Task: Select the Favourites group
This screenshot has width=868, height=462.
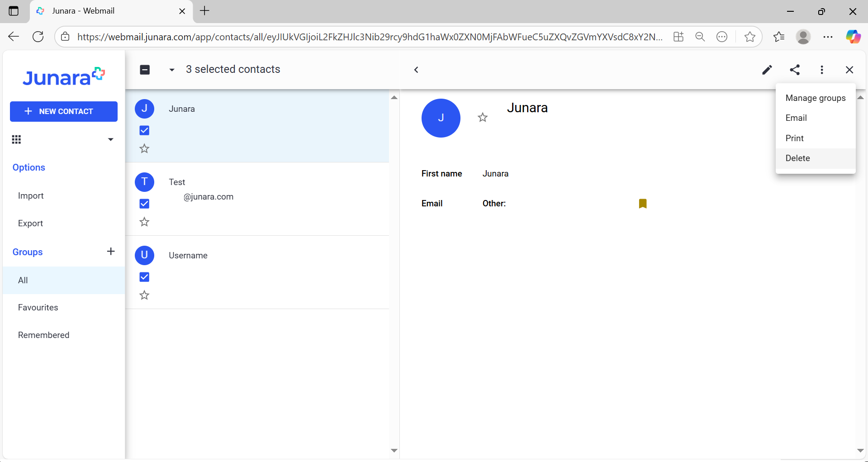Action: tap(64, 308)
